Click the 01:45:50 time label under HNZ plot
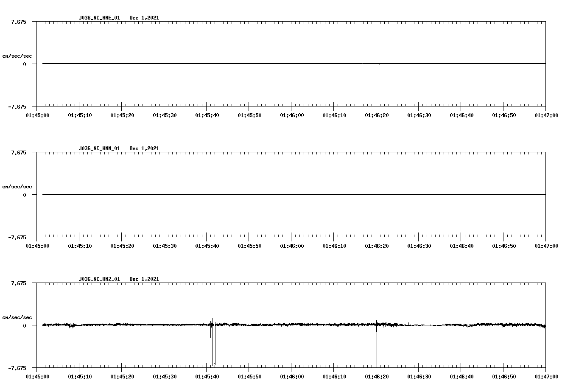The height and width of the screenshot is (392, 576). [x=249, y=377]
